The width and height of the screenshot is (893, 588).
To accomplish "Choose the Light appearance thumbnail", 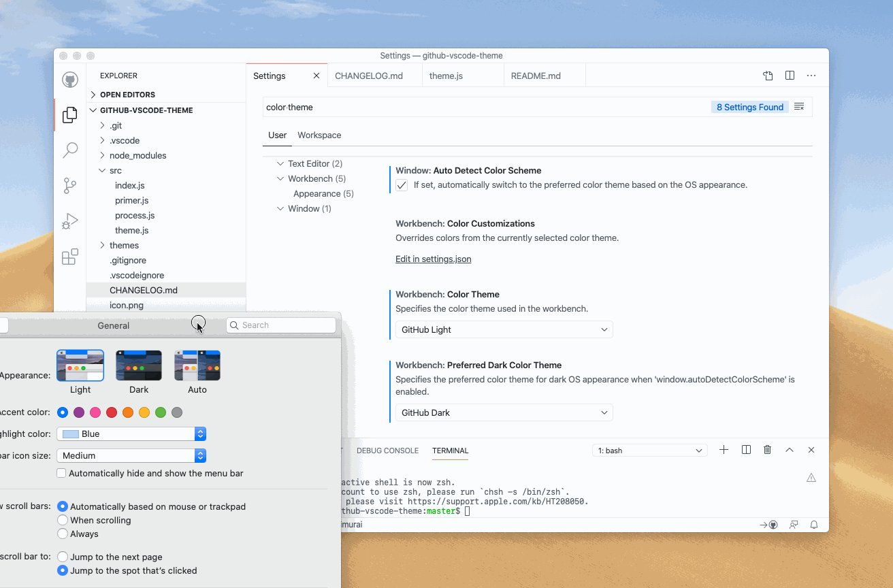I will (x=80, y=365).
